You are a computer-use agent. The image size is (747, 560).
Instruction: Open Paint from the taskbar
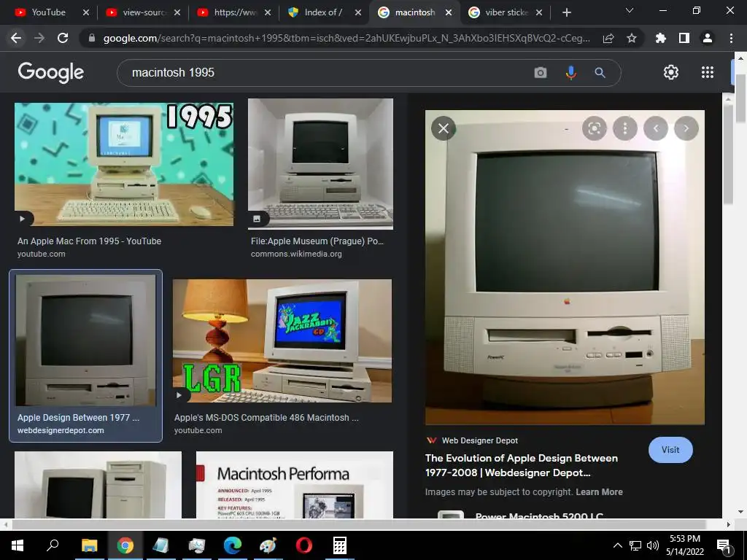click(268, 545)
